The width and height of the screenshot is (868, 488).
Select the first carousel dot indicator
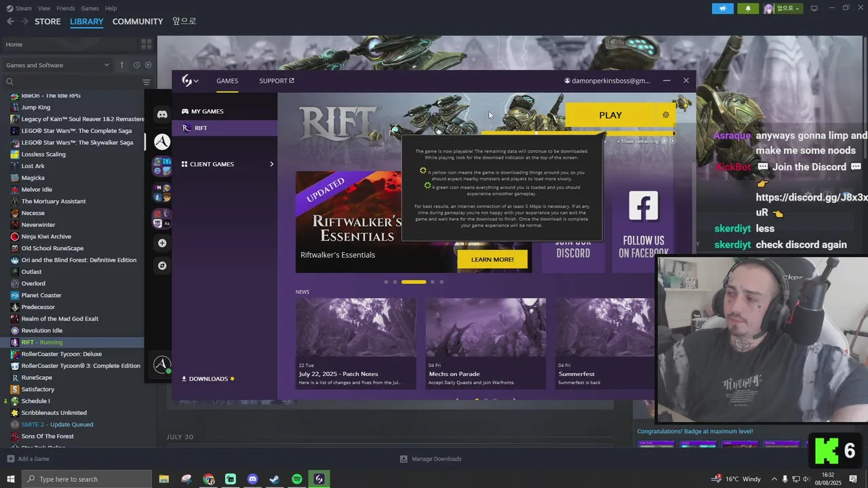tap(386, 282)
